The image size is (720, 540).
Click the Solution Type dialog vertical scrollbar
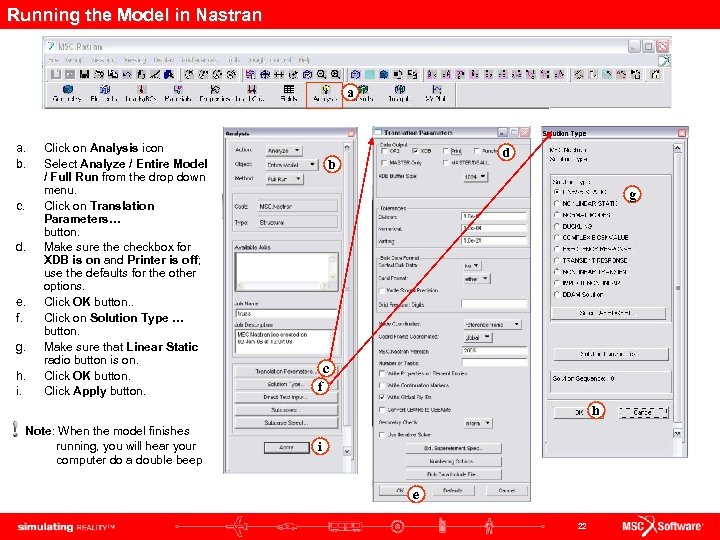pos(677,290)
